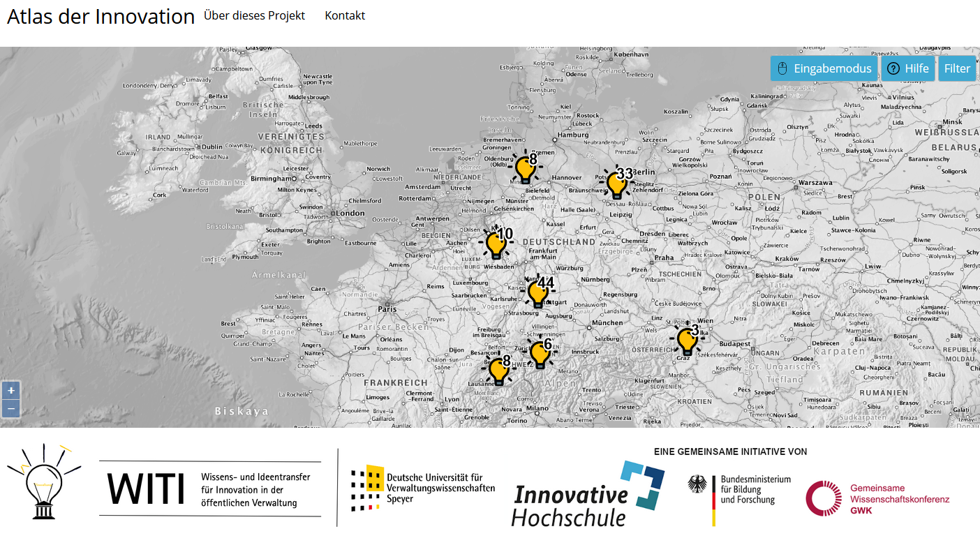Open the Über dieses Projekt menu item
This screenshot has height=545, width=980.
click(x=254, y=15)
